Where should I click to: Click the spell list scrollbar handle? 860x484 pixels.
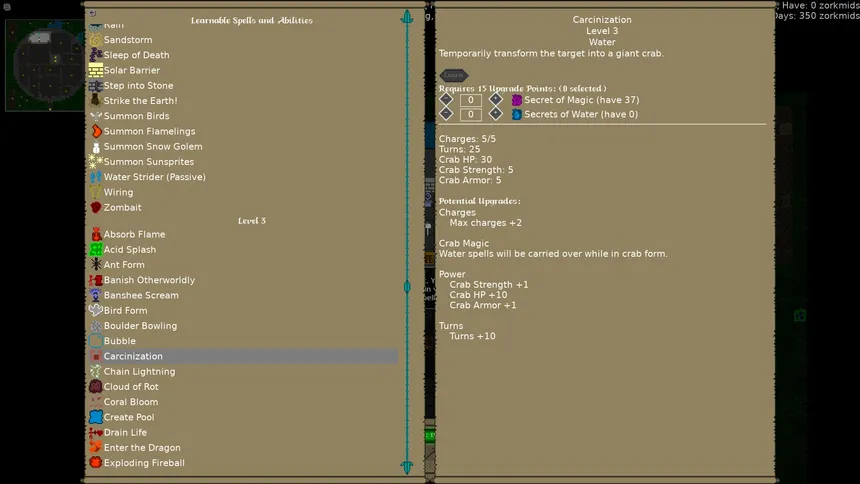point(407,286)
